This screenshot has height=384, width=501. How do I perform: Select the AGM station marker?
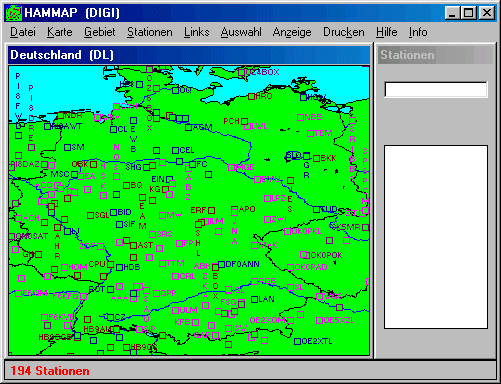pos(188,127)
